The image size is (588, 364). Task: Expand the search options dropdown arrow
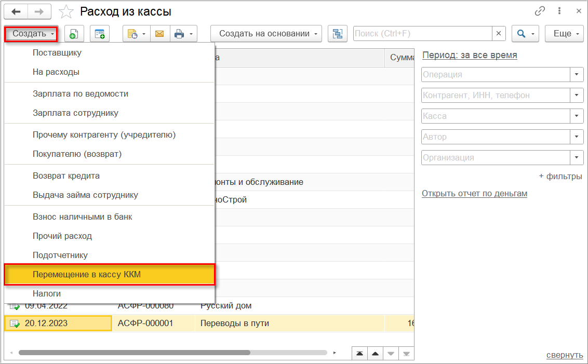coord(533,34)
